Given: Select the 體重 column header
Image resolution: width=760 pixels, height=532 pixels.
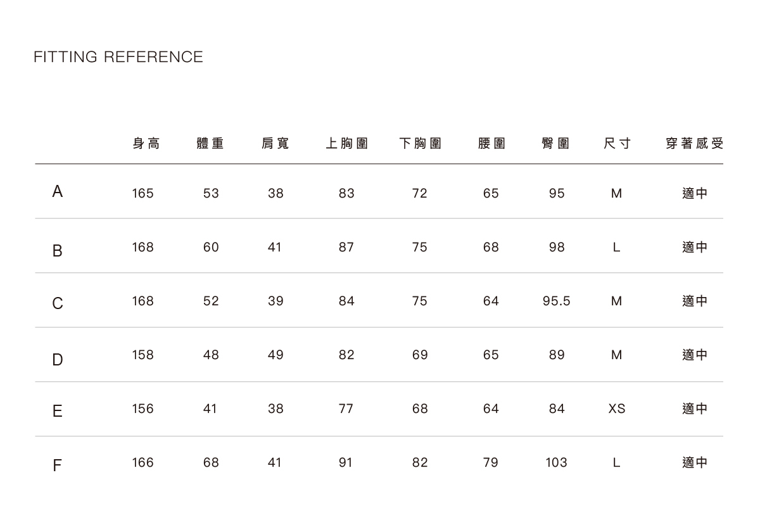Looking at the screenshot, I should tap(211, 144).
